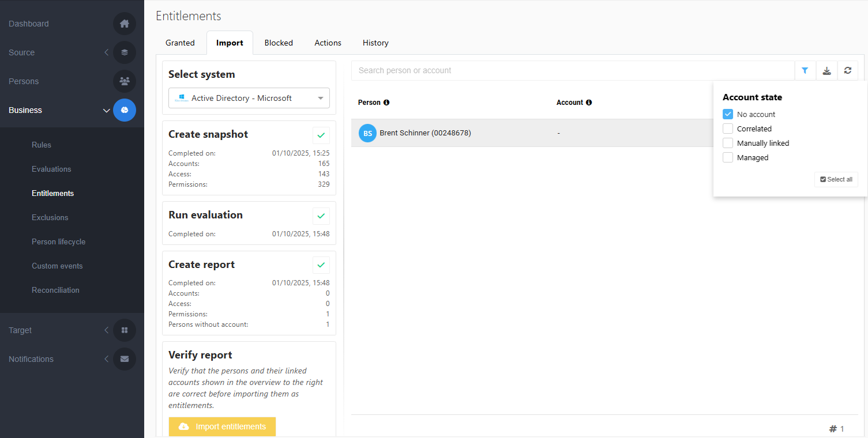Tick the Manually linked checkbox
This screenshot has height=438, width=868.
click(728, 143)
